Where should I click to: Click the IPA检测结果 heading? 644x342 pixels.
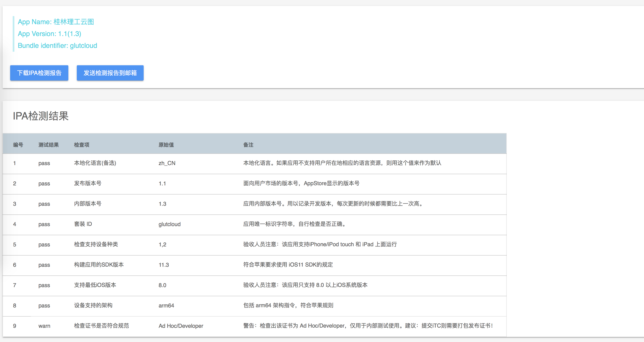coord(40,116)
